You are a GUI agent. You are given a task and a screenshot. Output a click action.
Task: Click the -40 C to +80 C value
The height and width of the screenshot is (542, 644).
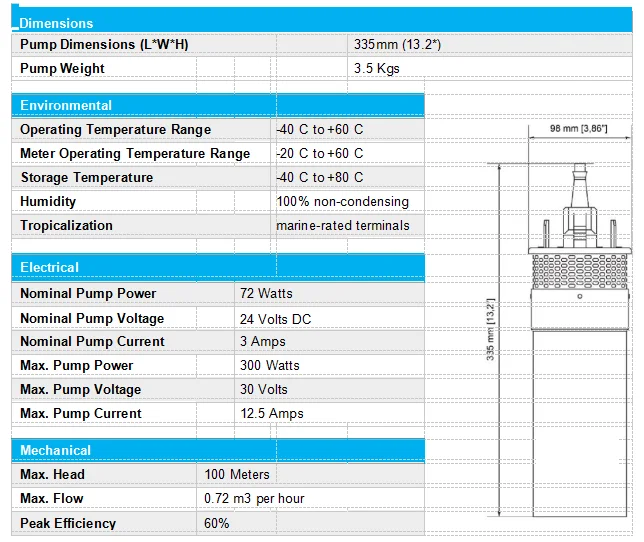click(x=320, y=177)
